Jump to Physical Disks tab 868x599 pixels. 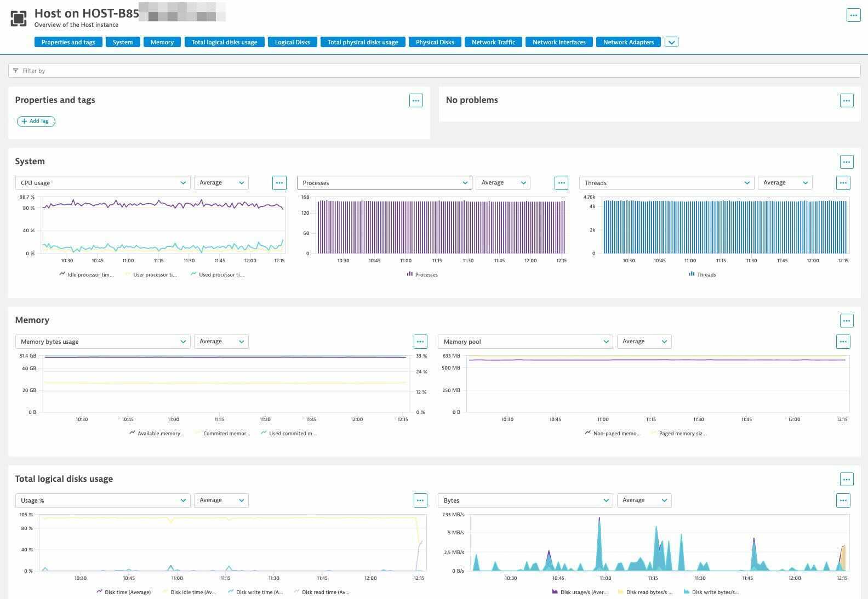tap(435, 42)
